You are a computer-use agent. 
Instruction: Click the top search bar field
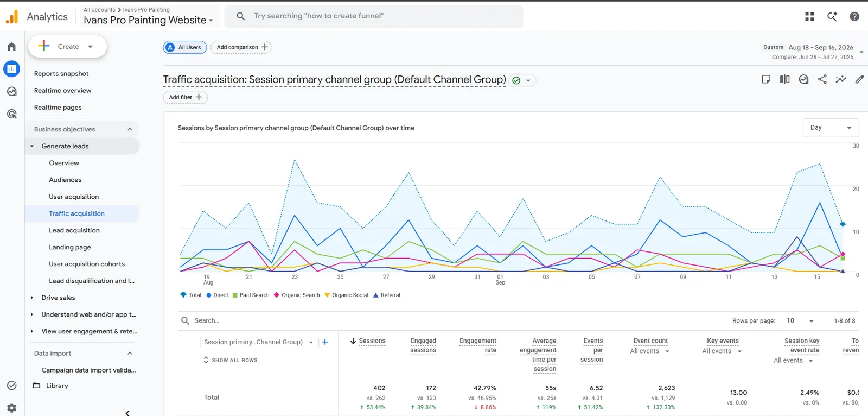point(374,16)
